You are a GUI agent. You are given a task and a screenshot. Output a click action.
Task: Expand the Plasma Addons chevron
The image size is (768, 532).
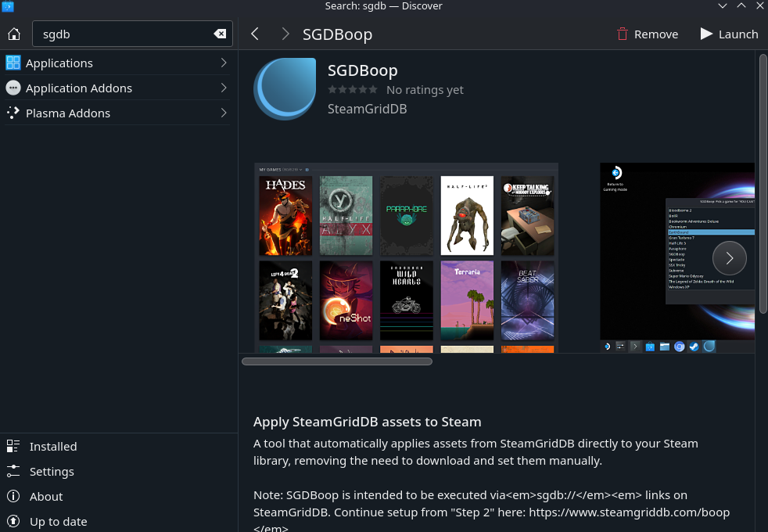224,113
